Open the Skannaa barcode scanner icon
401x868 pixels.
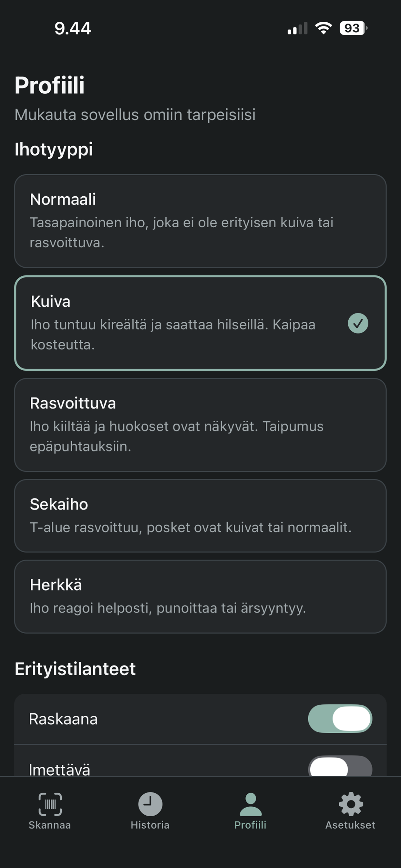pyautogui.click(x=50, y=804)
